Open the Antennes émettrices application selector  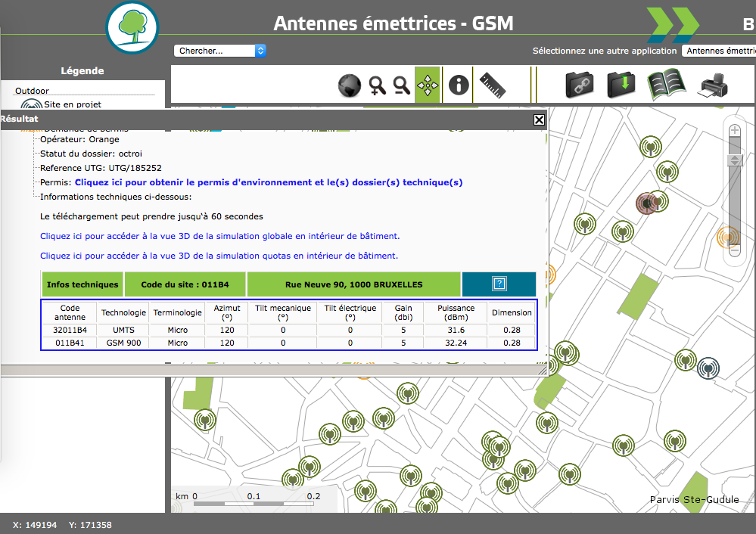(x=719, y=51)
